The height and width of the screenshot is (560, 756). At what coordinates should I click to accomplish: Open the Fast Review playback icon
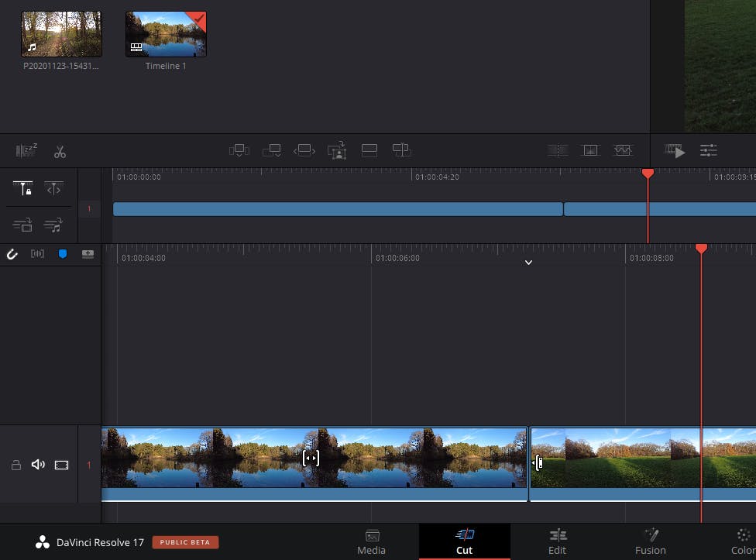pyautogui.click(x=675, y=151)
